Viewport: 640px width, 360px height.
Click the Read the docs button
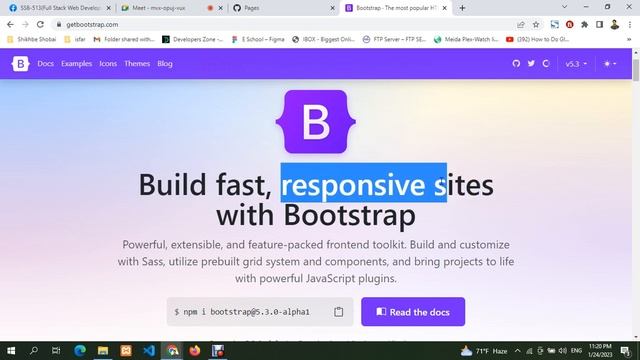[x=413, y=312]
